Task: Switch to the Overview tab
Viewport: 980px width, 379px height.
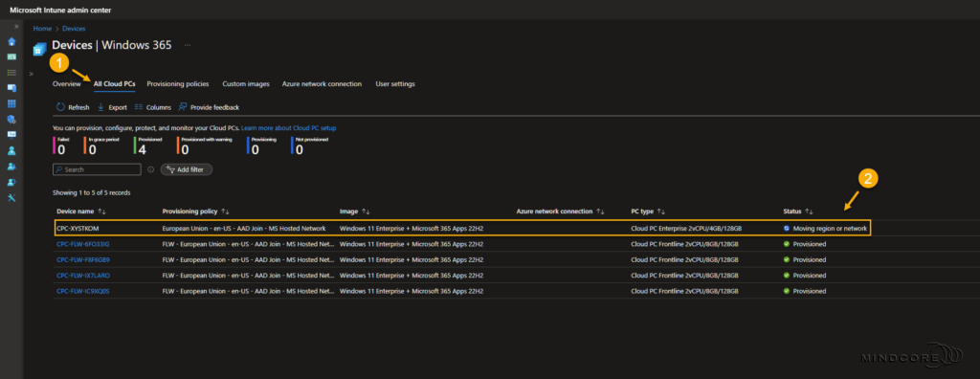Action: 67,84
